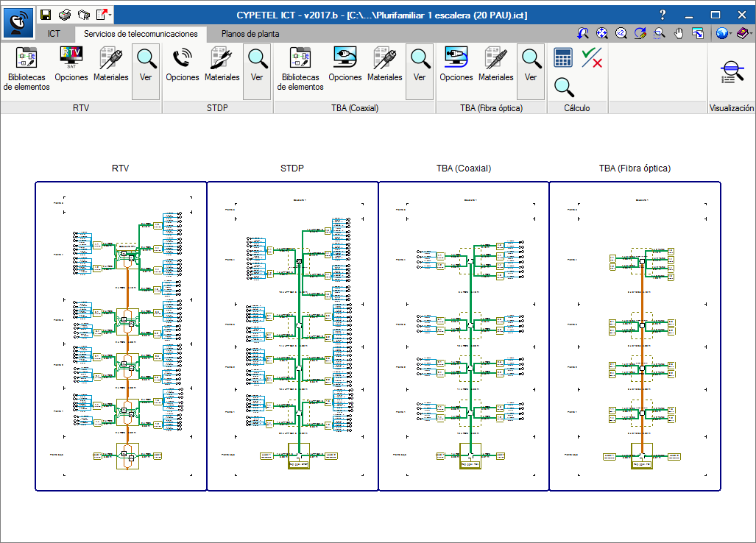Switch to the ICT tab
Screen dimensions: 756x543
point(54,34)
